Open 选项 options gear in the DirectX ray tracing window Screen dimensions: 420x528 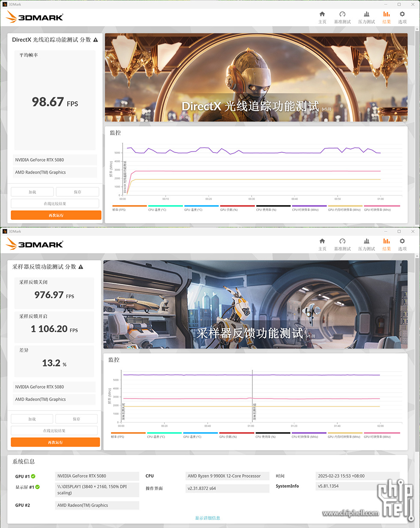(x=402, y=17)
